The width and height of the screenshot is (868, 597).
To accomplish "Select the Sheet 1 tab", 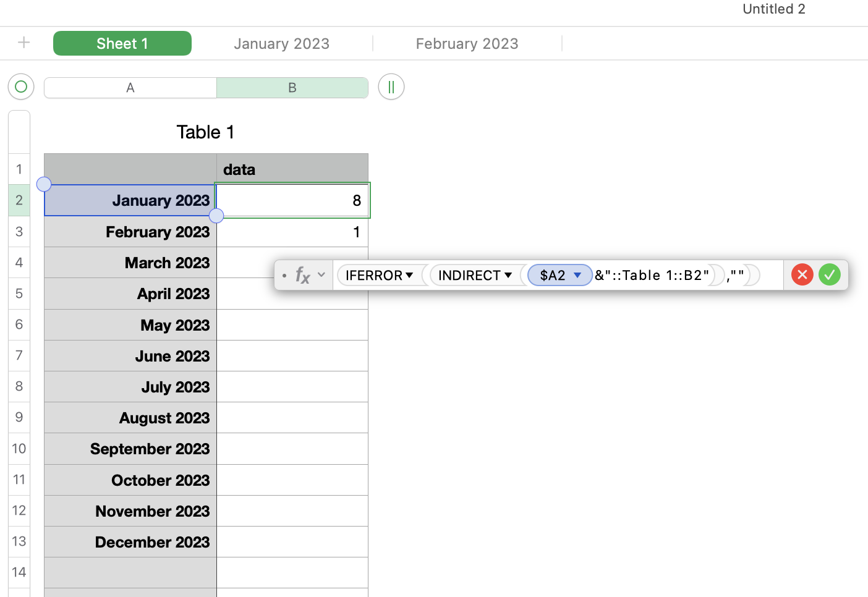I will click(x=122, y=43).
